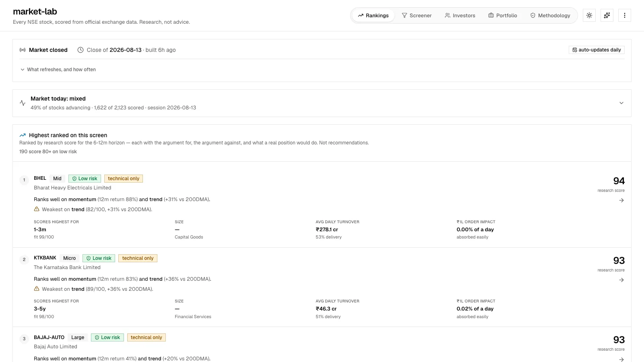Click BHEL's '1-3m' horizon value
Viewport: 644px width, 362px height.
pyautogui.click(x=40, y=230)
